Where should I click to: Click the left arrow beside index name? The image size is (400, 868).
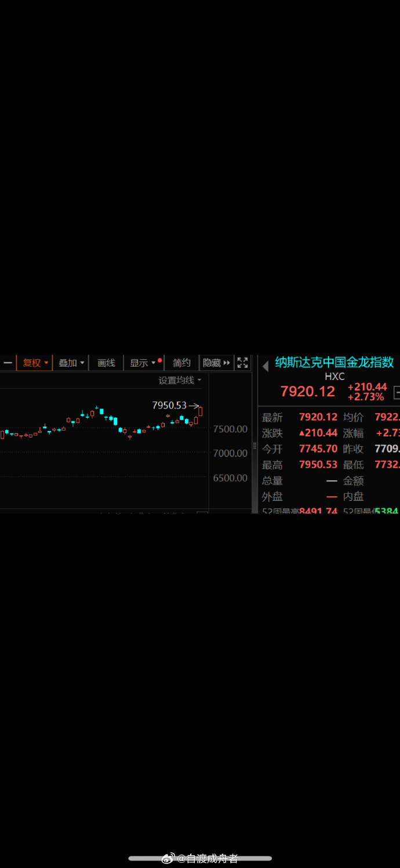pyautogui.click(x=266, y=366)
